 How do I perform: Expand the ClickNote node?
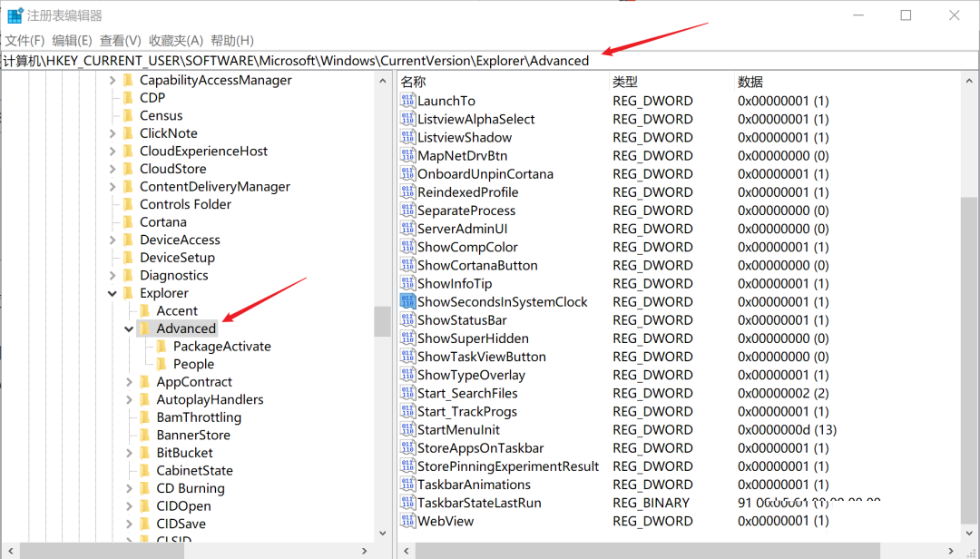tap(112, 133)
